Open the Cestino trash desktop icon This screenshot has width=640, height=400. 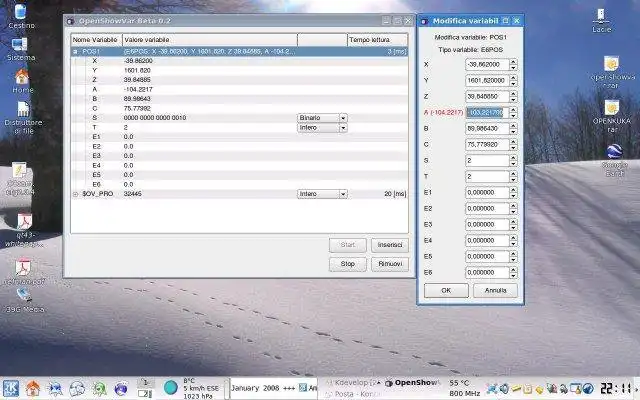point(20,16)
